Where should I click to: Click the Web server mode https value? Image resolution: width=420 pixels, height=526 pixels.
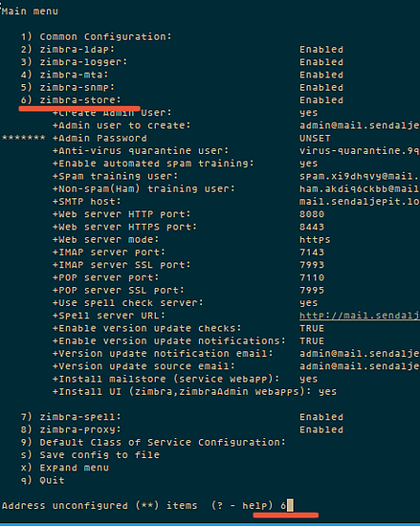pos(315,240)
